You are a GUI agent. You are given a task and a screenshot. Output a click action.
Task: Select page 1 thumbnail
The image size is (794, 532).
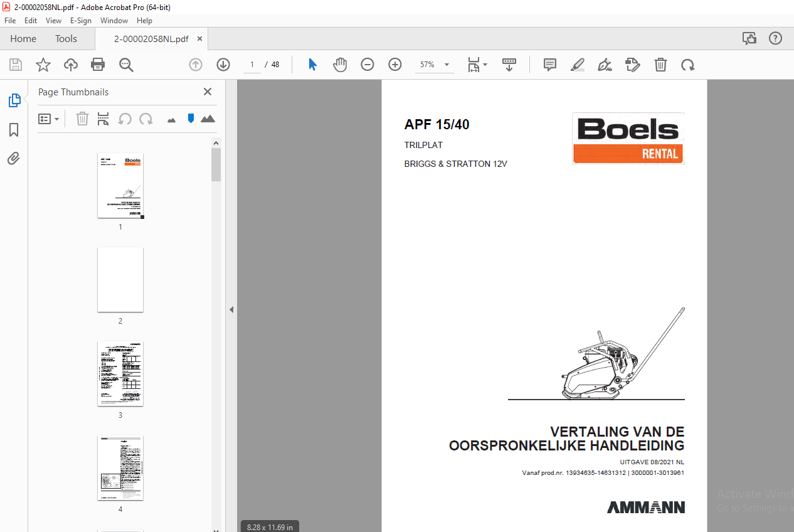point(120,186)
